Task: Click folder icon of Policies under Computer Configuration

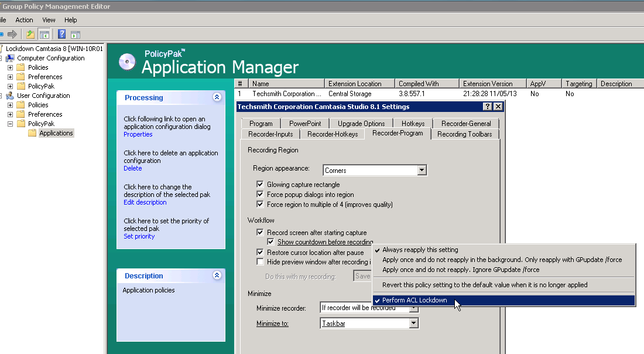Action: click(21, 67)
